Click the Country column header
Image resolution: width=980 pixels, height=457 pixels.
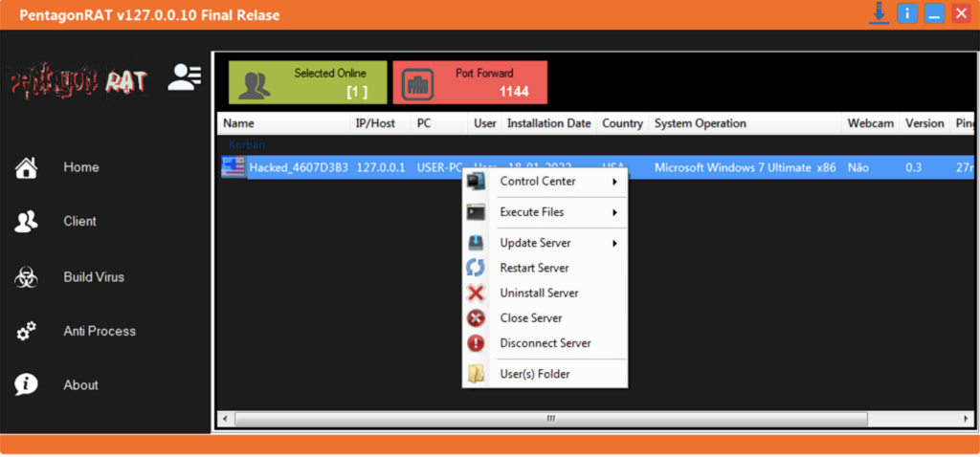pos(622,123)
